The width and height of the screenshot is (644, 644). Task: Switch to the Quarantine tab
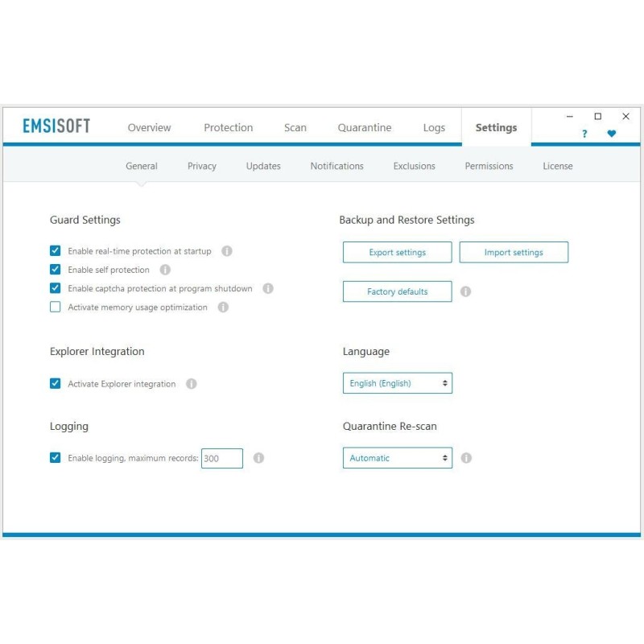pyautogui.click(x=364, y=127)
